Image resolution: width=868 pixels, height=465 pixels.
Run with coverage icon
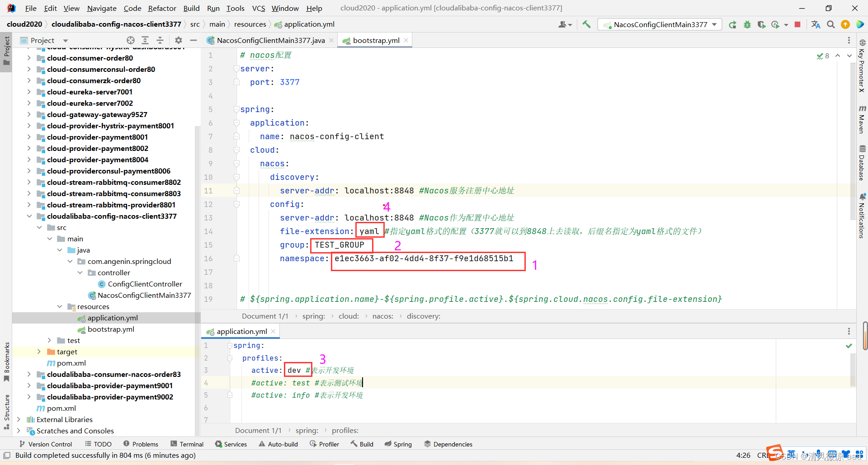(x=762, y=24)
